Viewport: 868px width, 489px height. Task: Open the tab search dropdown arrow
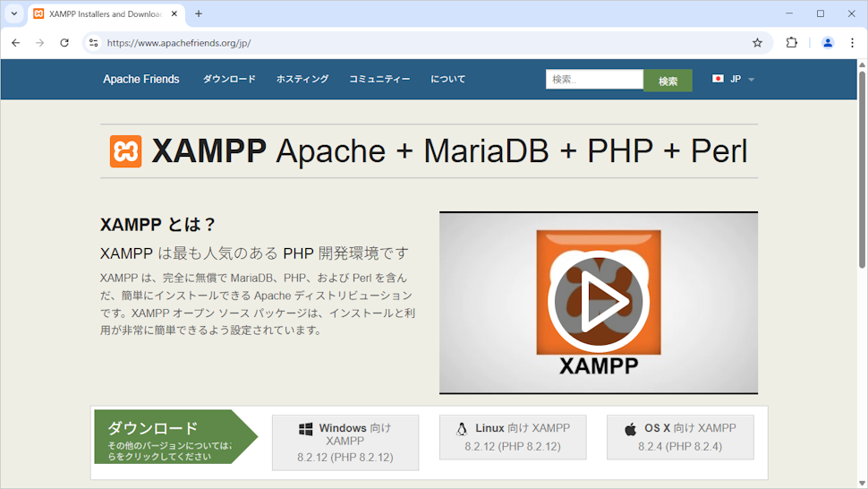click(x=14, y=13)
